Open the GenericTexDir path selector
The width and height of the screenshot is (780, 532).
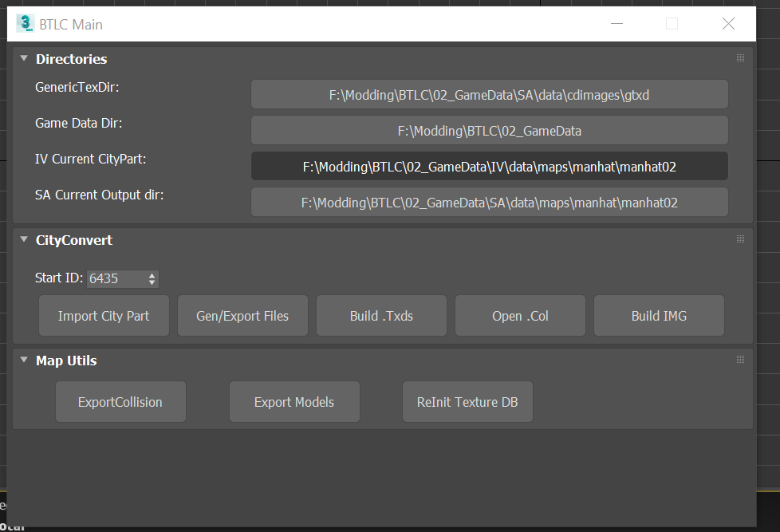pos(489,94)
